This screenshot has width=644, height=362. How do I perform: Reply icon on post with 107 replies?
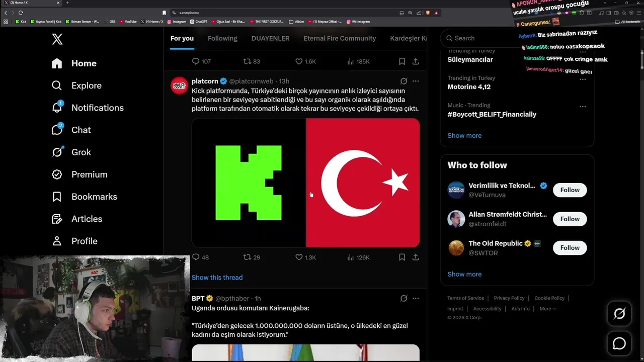tap(201, 61)
